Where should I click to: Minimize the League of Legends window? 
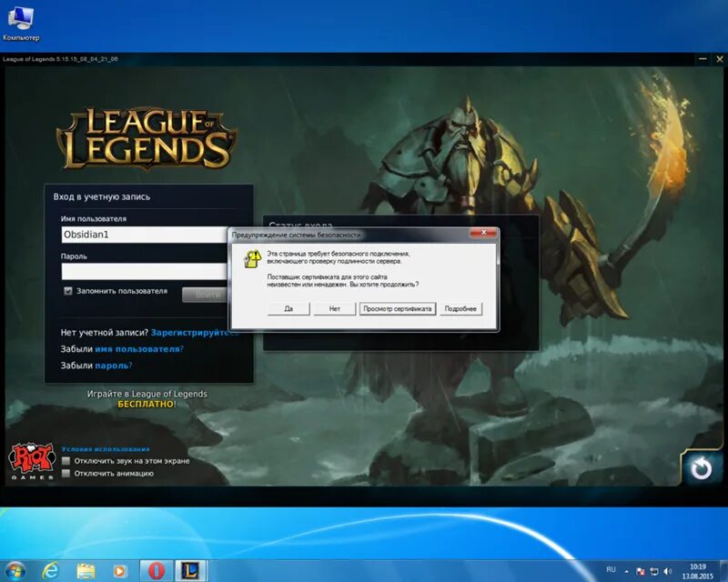click(703, 59)
